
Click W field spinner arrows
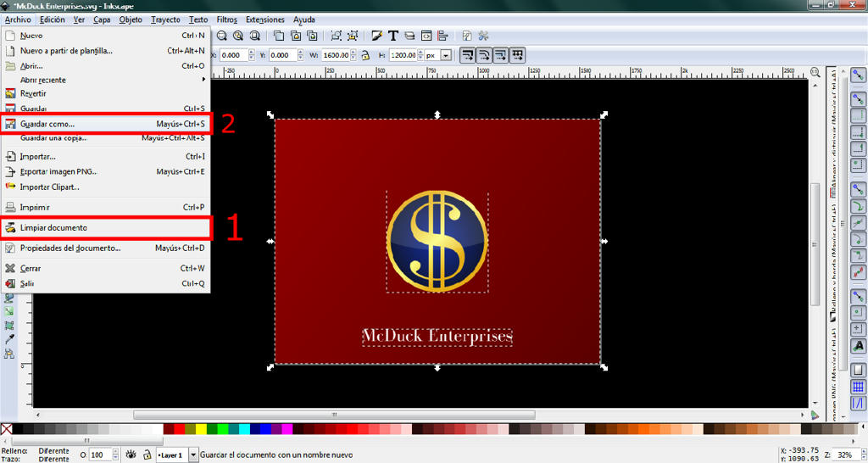[353, 55]
